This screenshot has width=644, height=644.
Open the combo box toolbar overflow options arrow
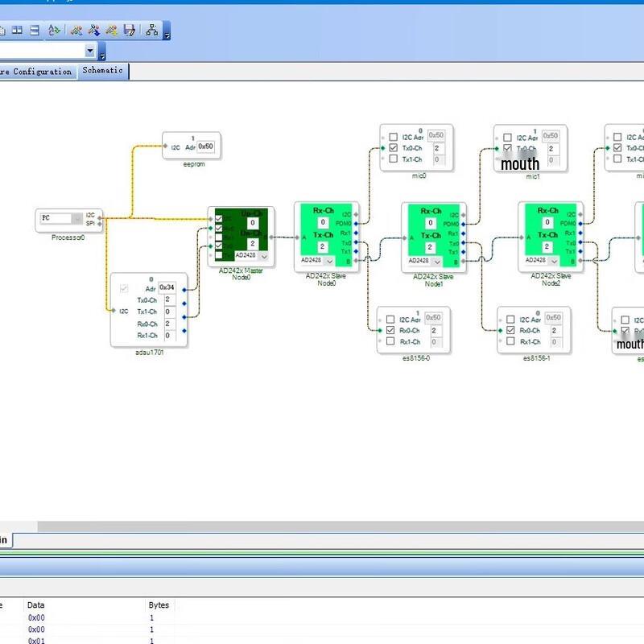coord(102,52)
